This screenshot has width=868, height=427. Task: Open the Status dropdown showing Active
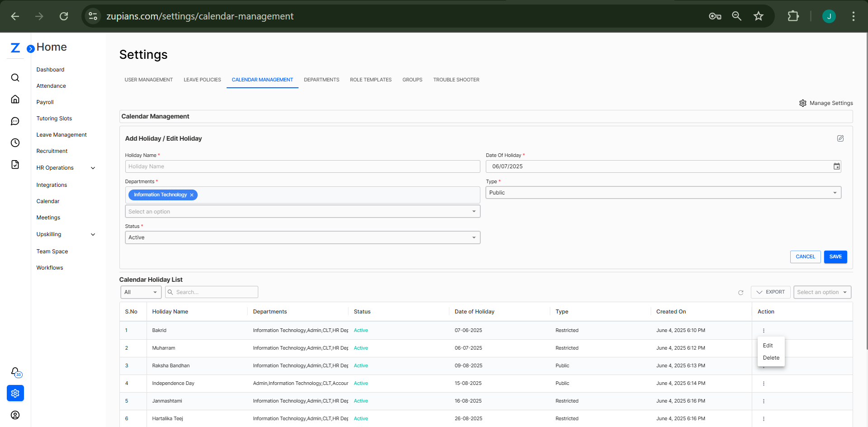click(x=302, y=237)
